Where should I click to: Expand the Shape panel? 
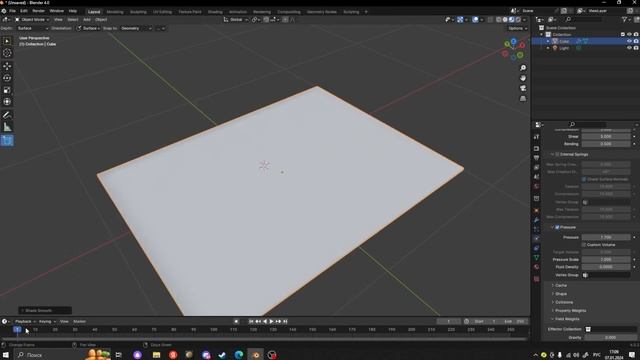pos(561,294)
